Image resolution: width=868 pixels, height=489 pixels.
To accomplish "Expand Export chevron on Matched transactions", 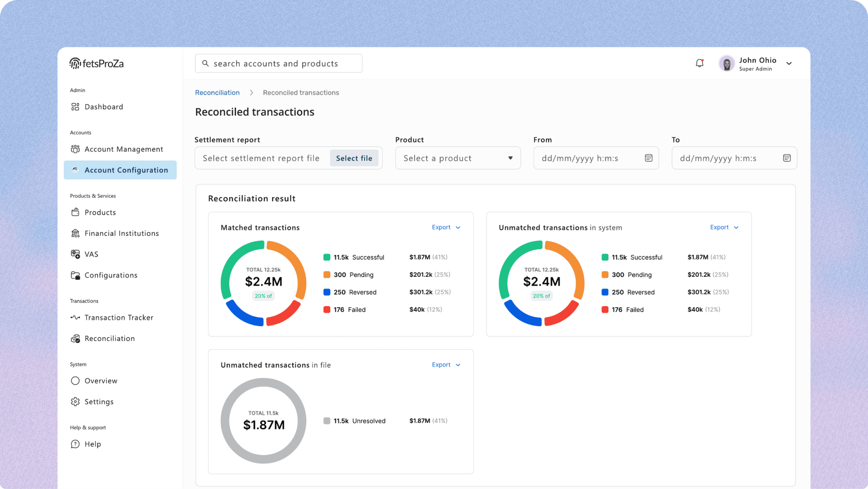I will pos(458,228).
